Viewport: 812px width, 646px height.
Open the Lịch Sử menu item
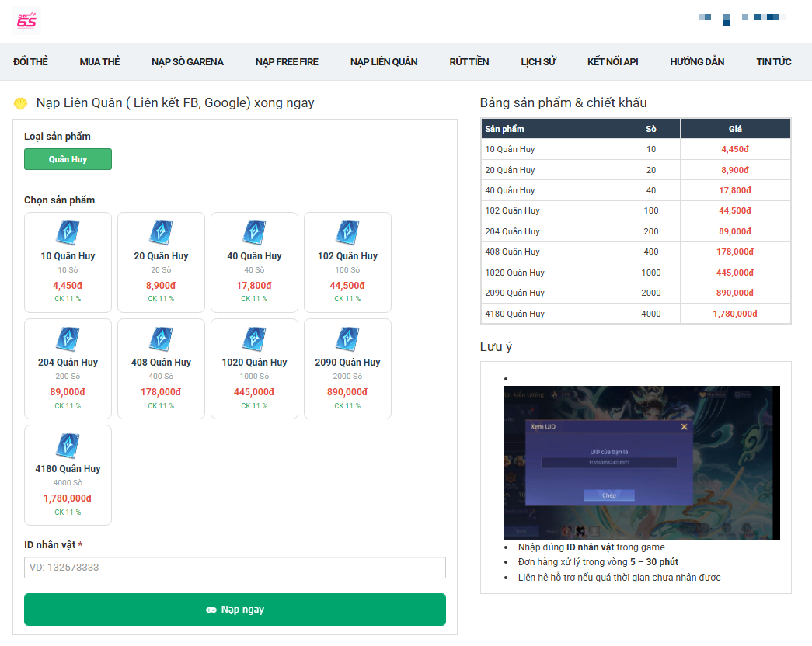click(x=538, y=62)
